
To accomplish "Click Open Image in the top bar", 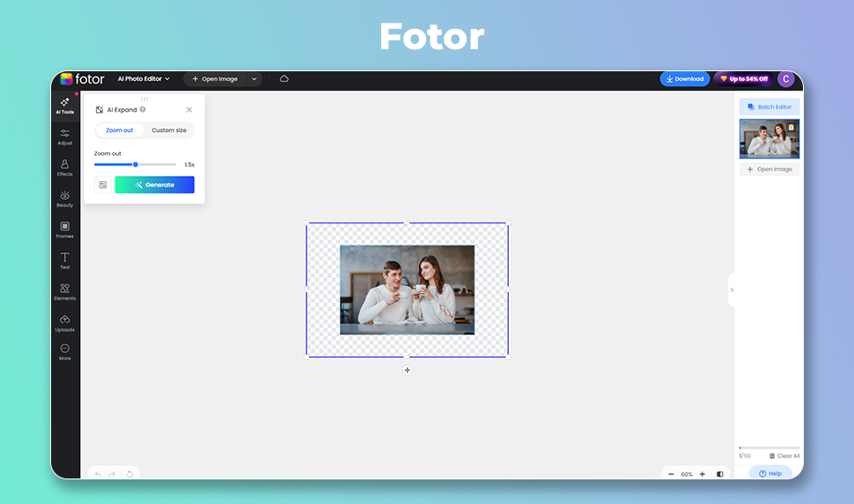I will (215, 79).
